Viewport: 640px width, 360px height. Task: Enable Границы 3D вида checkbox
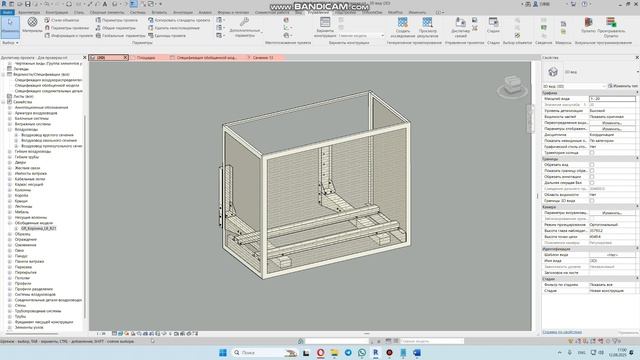(592, 201)
